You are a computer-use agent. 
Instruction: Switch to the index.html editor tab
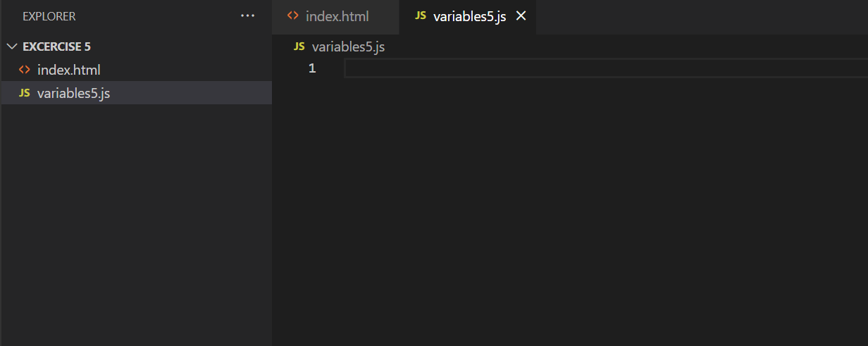pyautogui.click(x=335, y=17)
